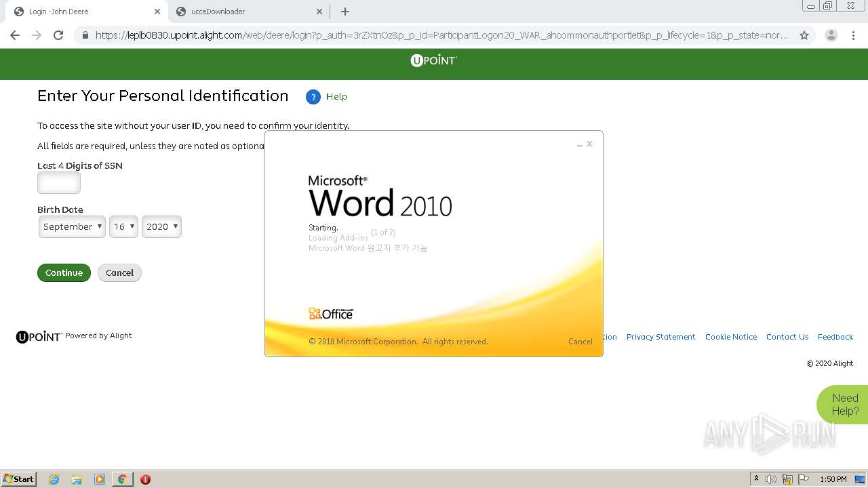Image resolution: width=868 pixels, height=488 pixels.
Task: Close the ucceDownloader tab
Action: tap(319, 12)
